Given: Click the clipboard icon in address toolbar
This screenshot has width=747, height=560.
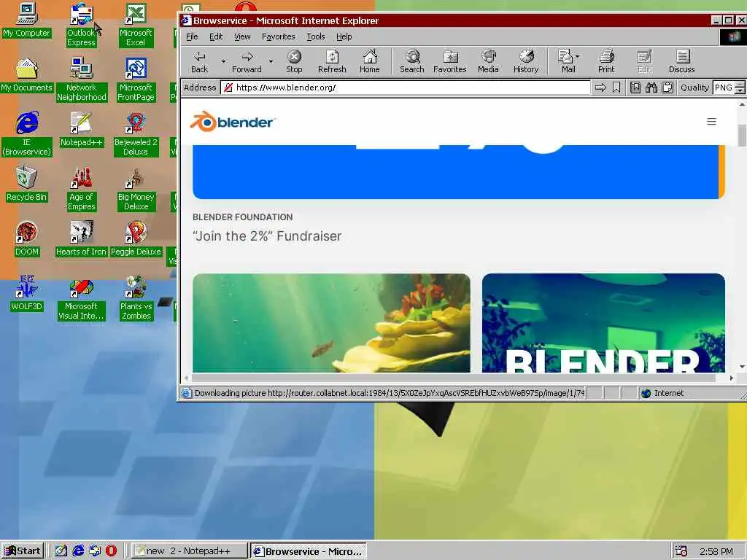Looking at the screenshot, I should (x=668, y=87).
